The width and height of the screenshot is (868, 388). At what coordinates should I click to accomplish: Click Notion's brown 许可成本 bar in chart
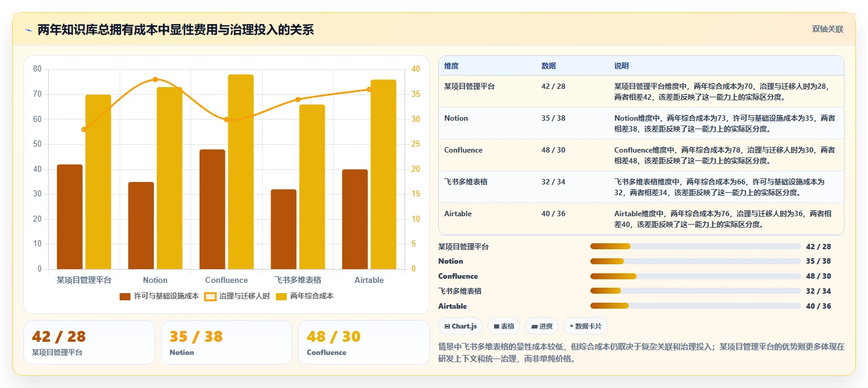(141, 225)
